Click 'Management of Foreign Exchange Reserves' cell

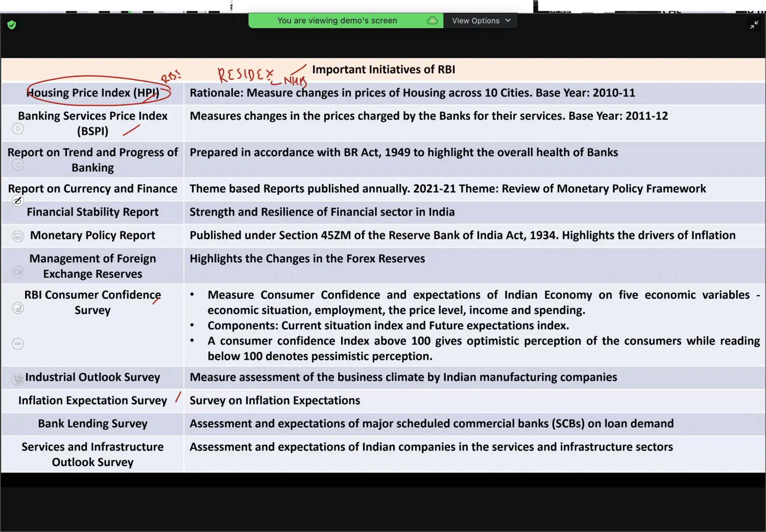[x=92, y=266]
